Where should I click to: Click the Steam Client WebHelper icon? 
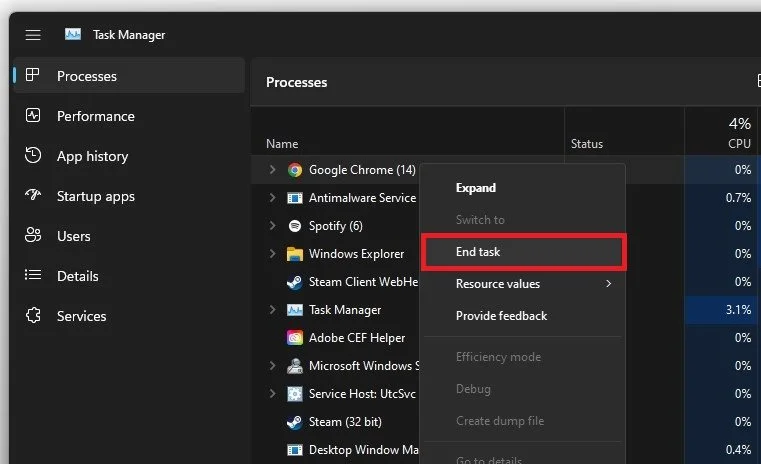click(295, 282)
